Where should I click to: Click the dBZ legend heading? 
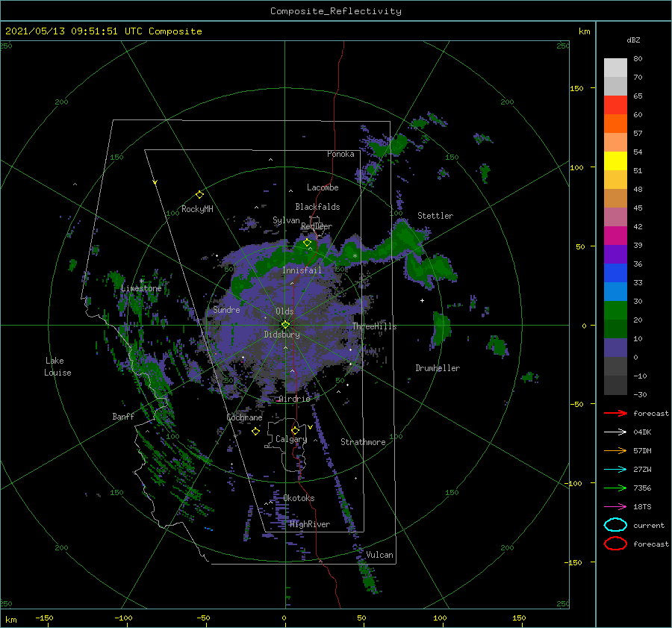(633, 40)
